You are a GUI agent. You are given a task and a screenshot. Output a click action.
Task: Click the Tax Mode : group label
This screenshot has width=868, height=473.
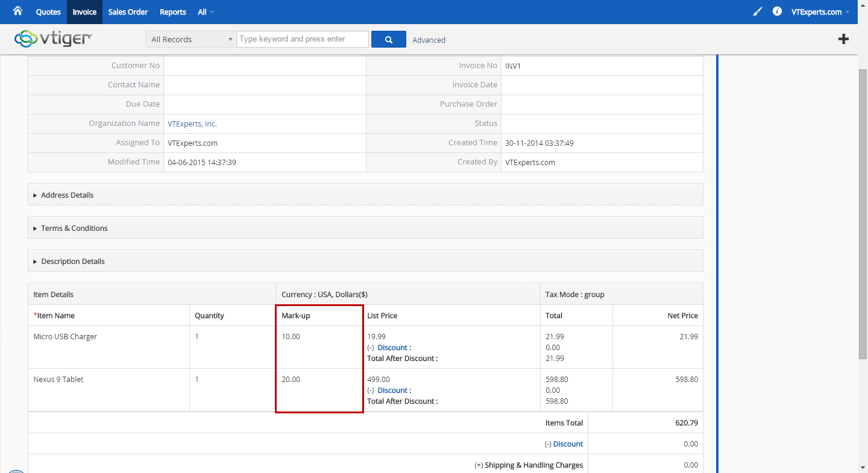575,295
